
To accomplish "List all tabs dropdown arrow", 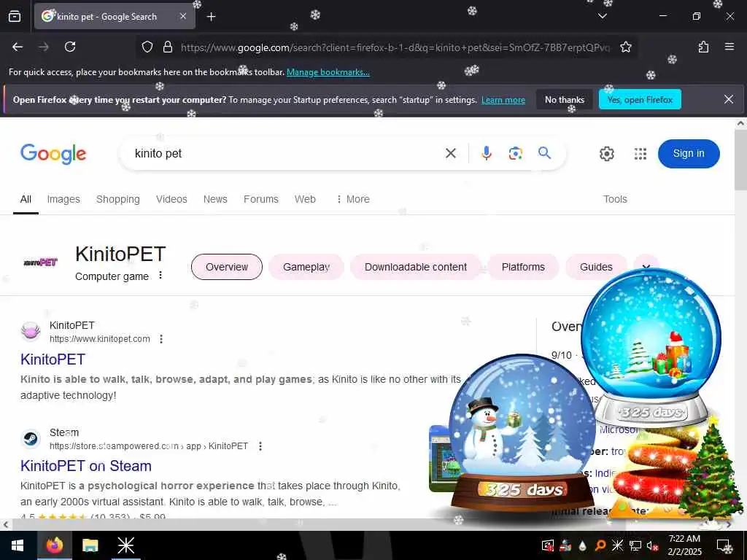I will tap(602, 16).
